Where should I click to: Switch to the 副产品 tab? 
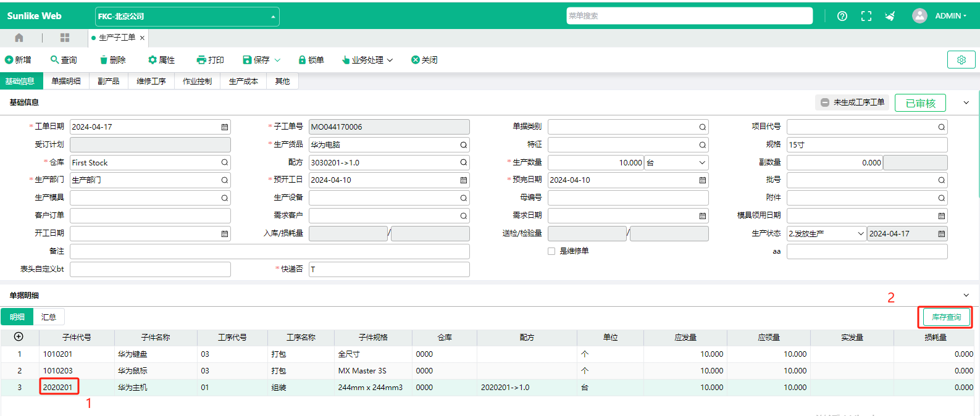click(x=109, y=81)
